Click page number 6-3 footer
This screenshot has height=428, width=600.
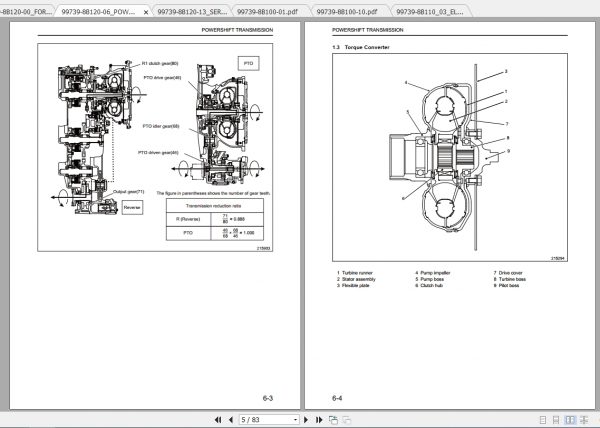[268, 398]
